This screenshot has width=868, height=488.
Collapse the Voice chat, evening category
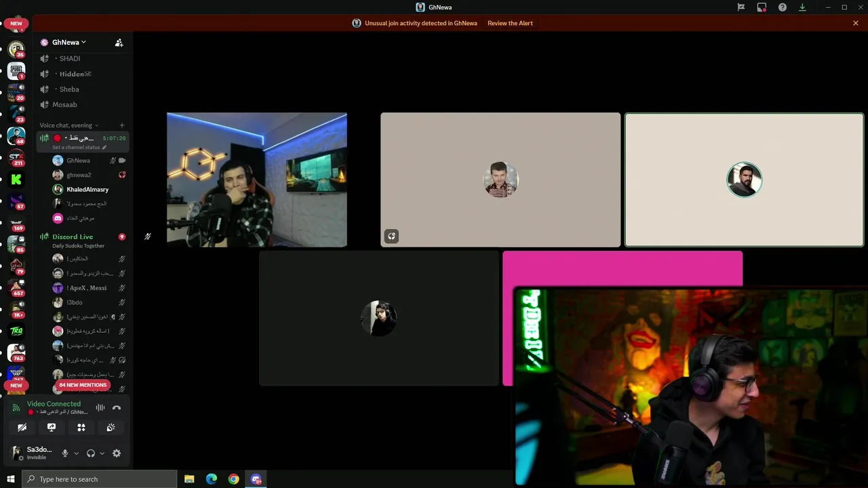click(x=68, y=125)
